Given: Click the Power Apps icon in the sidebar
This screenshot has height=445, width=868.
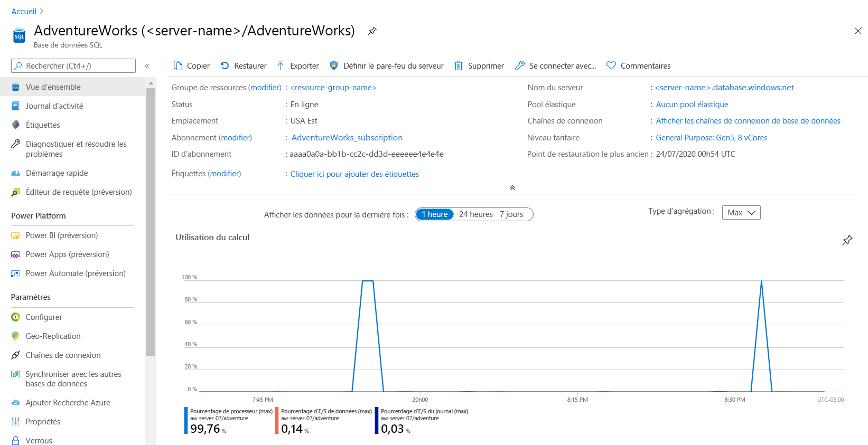Looking at the screenshot, I should pyautogui.click(x=16, y=254).
